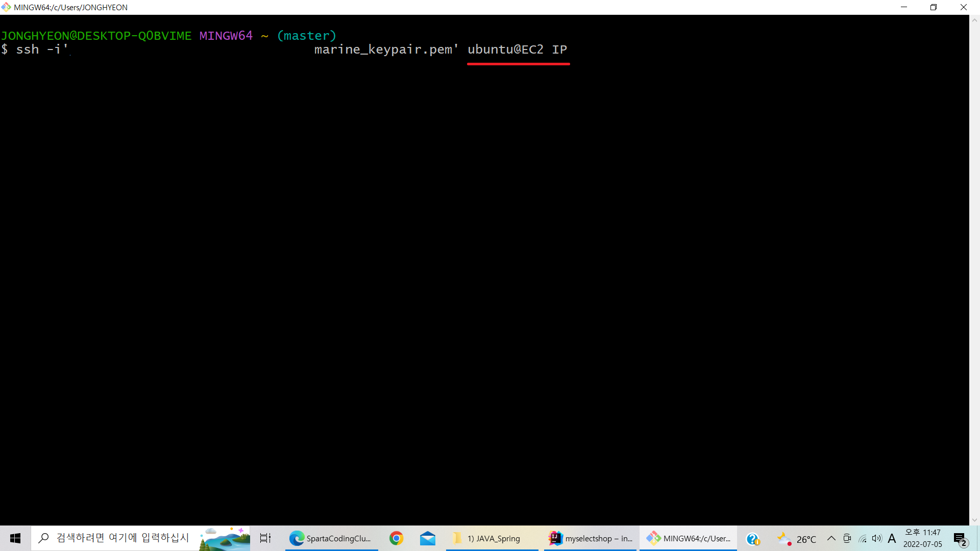Viewport: 980px width, 551px height.
Task: Click the clock showing 2022-07-05
Action: pyautogui.click(x=923, y=538)
